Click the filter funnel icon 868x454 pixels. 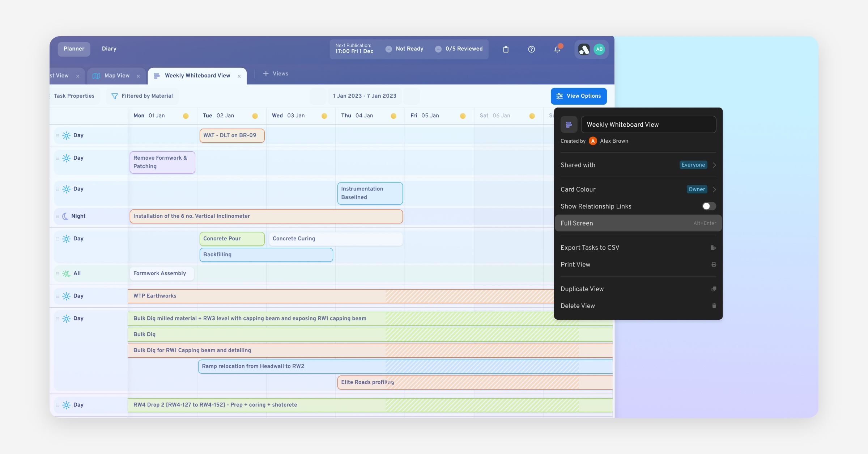[x=115, y=96]
